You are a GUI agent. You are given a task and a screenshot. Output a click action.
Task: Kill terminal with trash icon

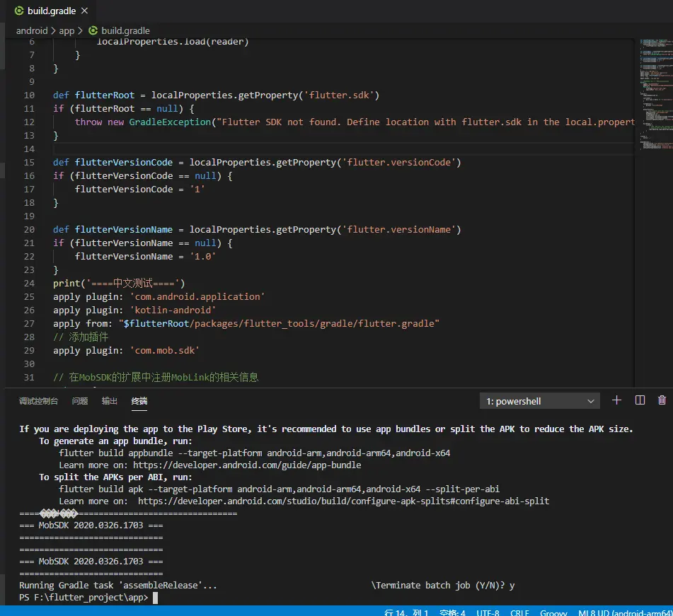[662, 400]
